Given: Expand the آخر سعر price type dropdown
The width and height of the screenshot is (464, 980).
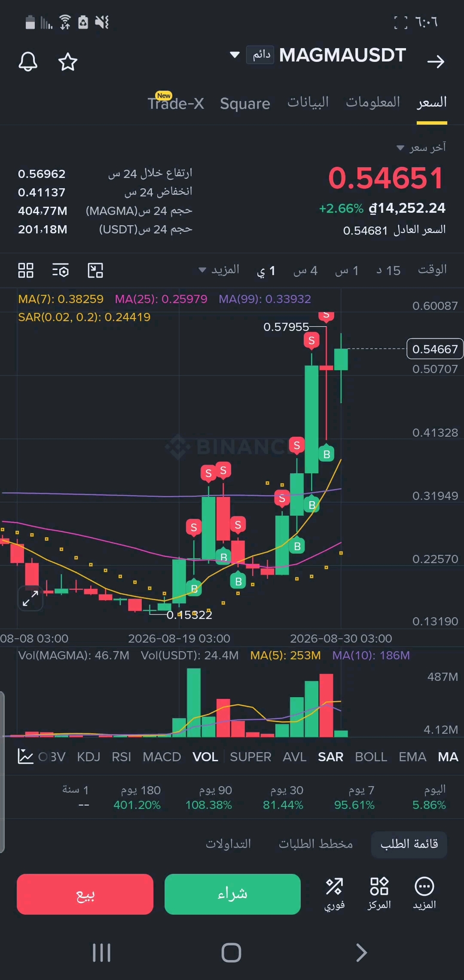Looking at the screenshot, I should 421,147.
